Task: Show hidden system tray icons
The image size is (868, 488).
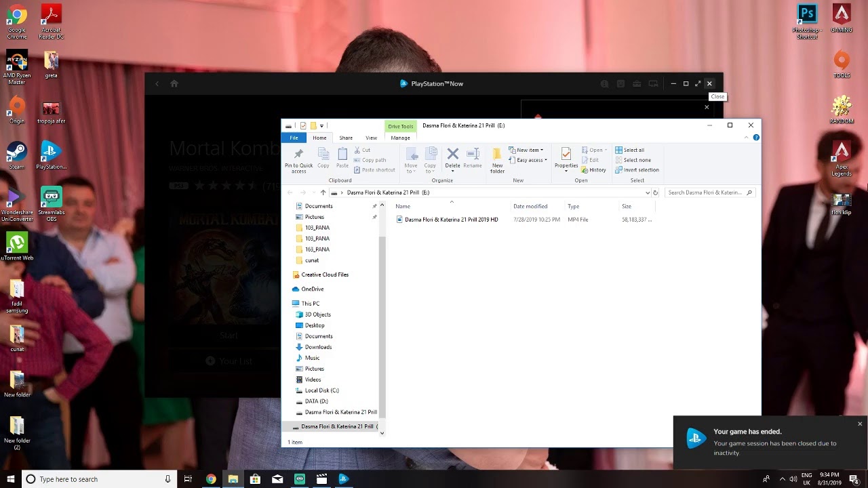Action: click(782, 479)
